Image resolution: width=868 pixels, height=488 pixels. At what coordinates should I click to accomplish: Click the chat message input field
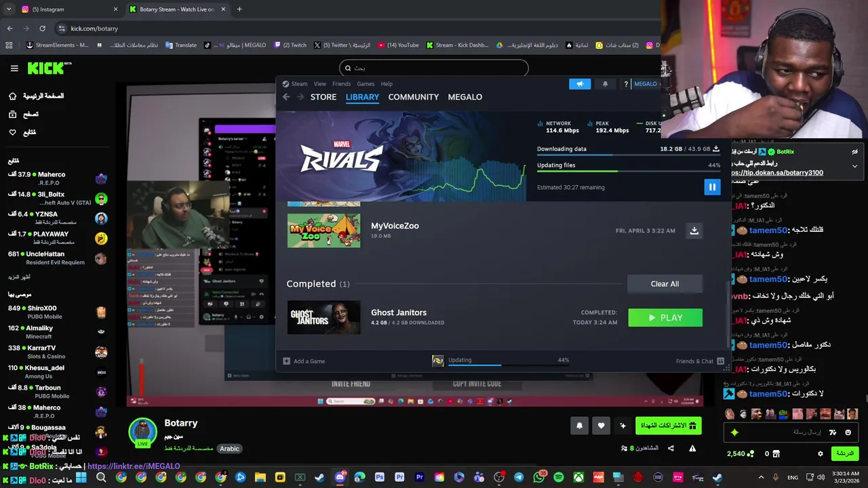click(791, 432)
